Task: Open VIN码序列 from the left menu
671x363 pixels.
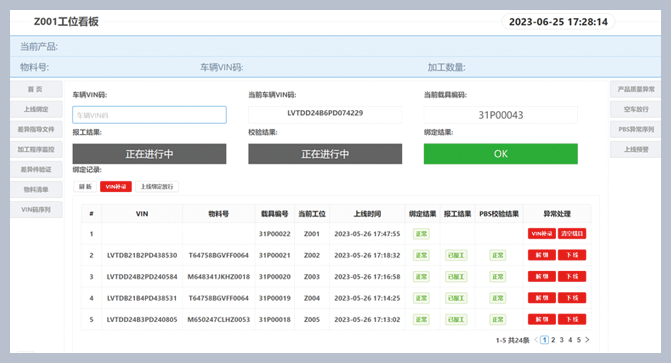Action: coord(36,209)
